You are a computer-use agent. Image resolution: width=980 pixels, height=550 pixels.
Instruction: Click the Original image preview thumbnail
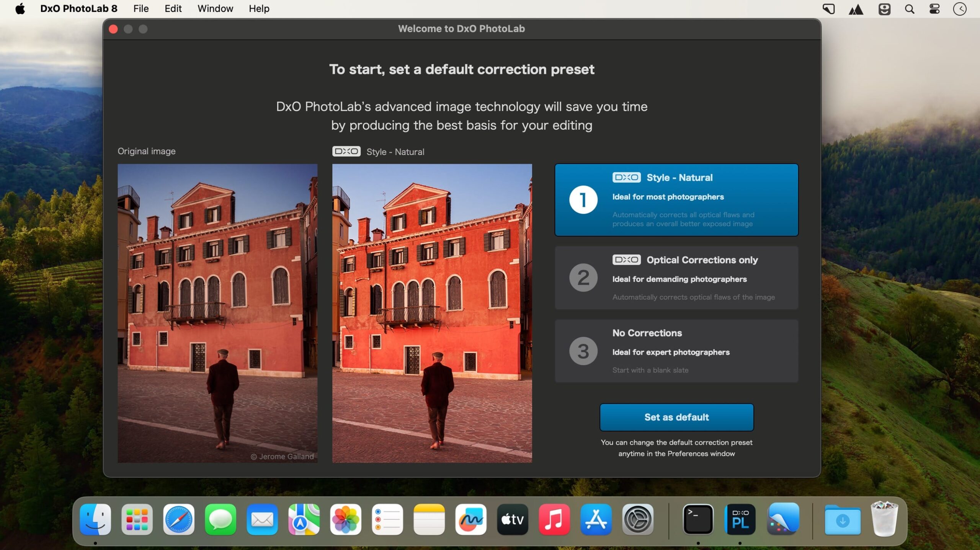(x=217, y=313)
